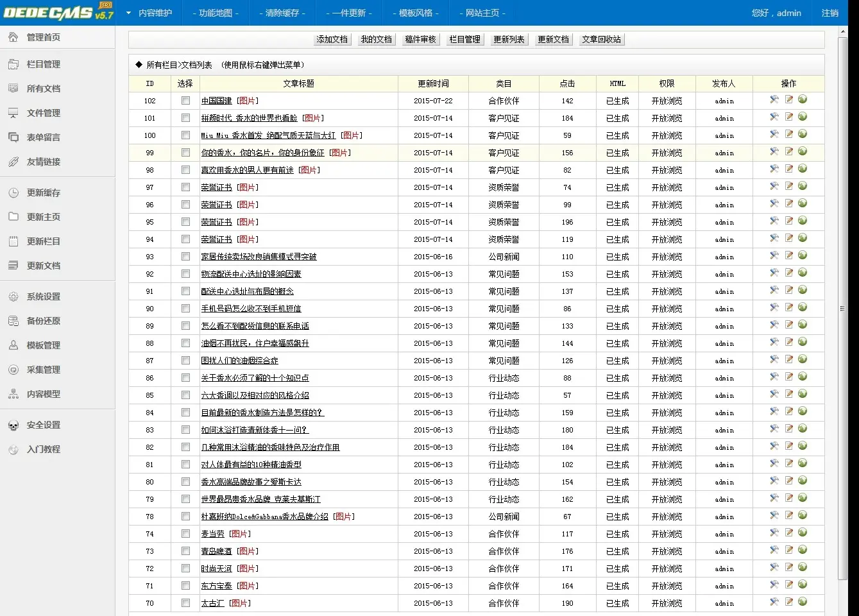Click the clock icon beside 更新缓存

(13, 193)
